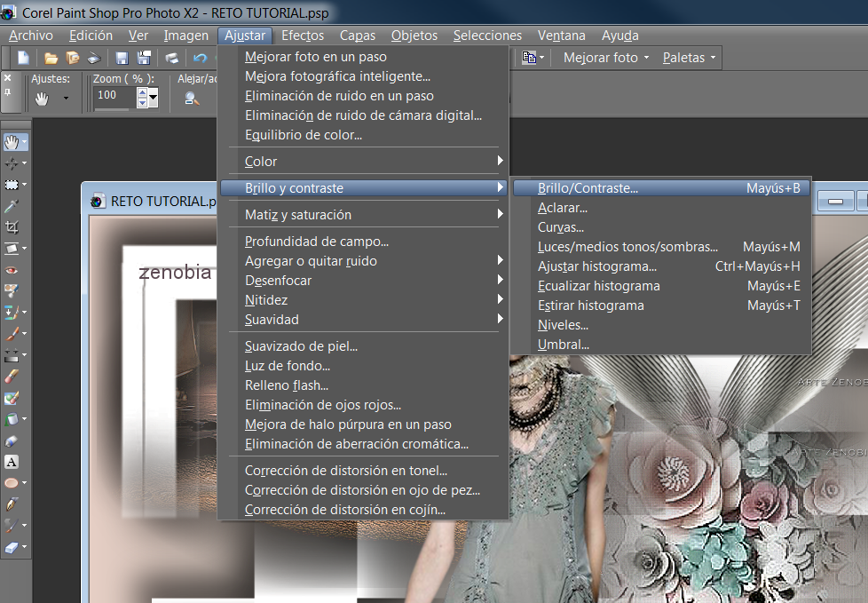868x603 pixels.
Task: Choose Umbral... from the submenu
Action: click(661, 344)
